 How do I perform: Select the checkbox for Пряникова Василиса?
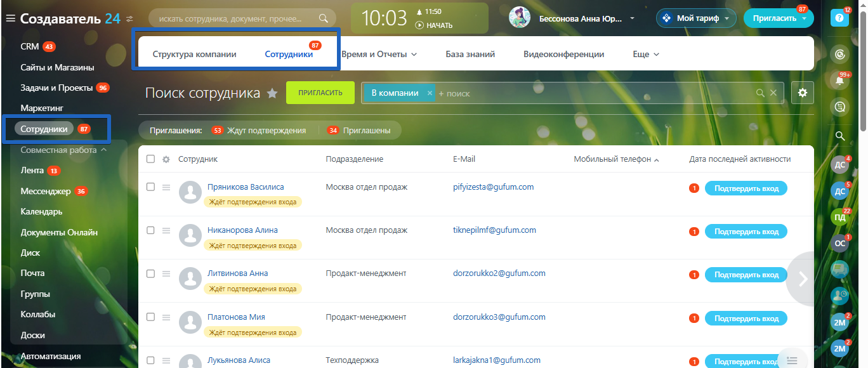click(x=150, y=187)
